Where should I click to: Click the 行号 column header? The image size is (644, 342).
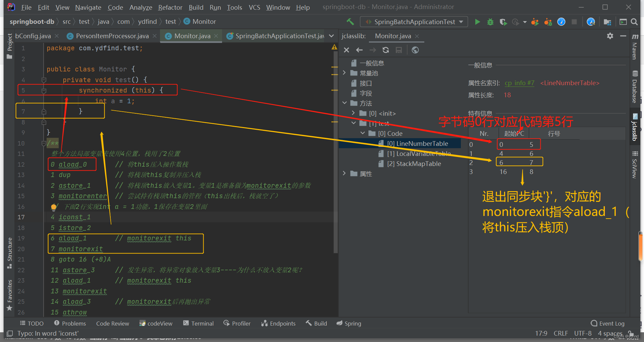coord(554,134)
